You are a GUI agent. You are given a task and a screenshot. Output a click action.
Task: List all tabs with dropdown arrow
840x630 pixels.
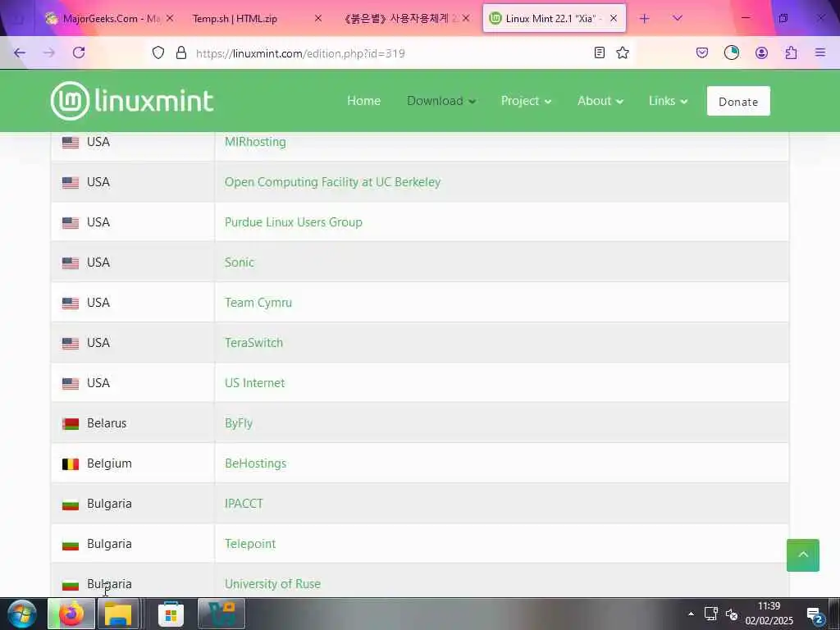[x=678, y=19]
